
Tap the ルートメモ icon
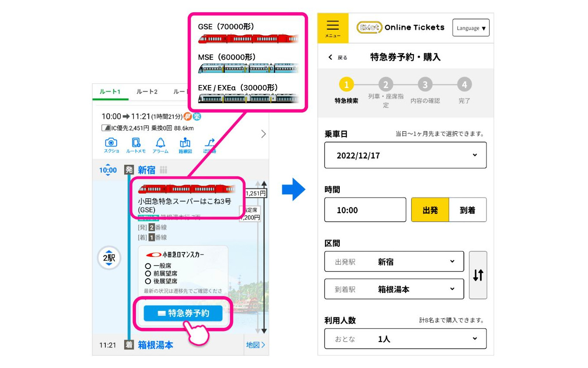point(136,146)
